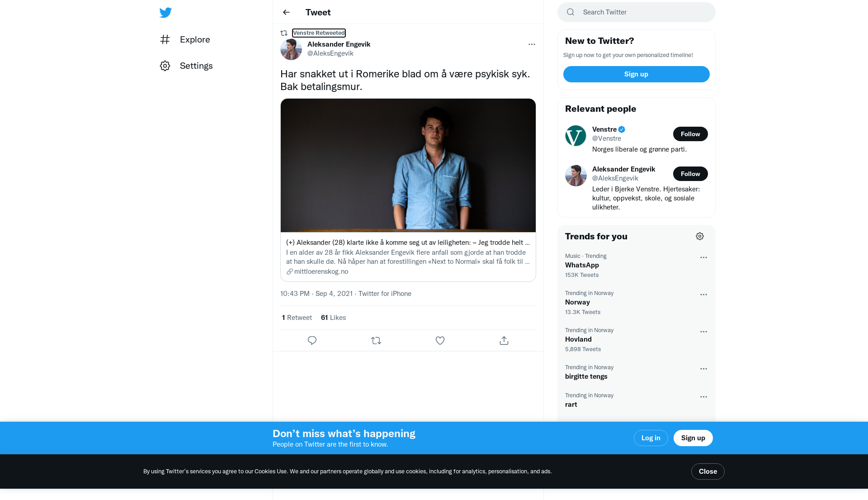Open birgitte tengs trending topic
This screenshot has width=868, height=500.
586,376
